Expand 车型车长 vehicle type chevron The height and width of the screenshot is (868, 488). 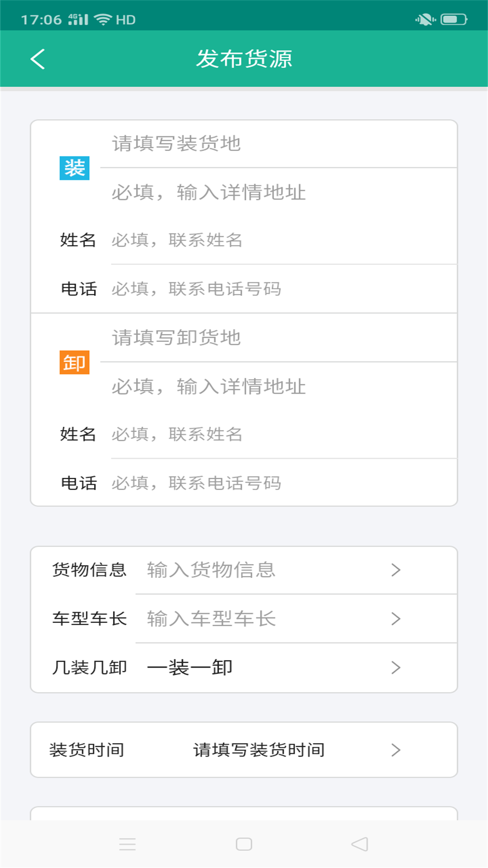396,619
